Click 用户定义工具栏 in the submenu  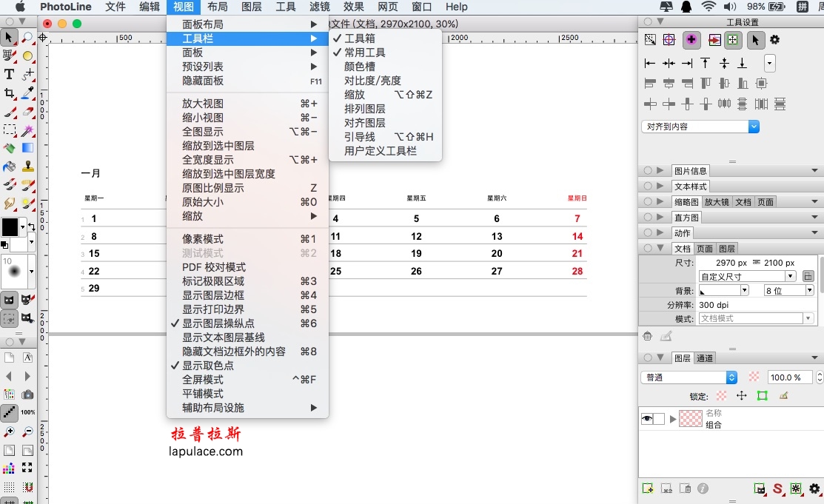point(385,151)
